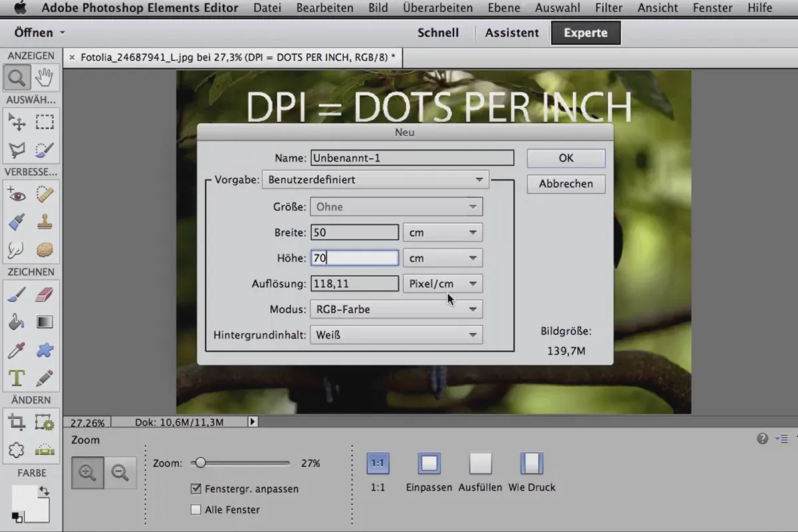Screen dimensions: 798x532
Task: Switch to the Assistent mode tab
Action: 511,33
